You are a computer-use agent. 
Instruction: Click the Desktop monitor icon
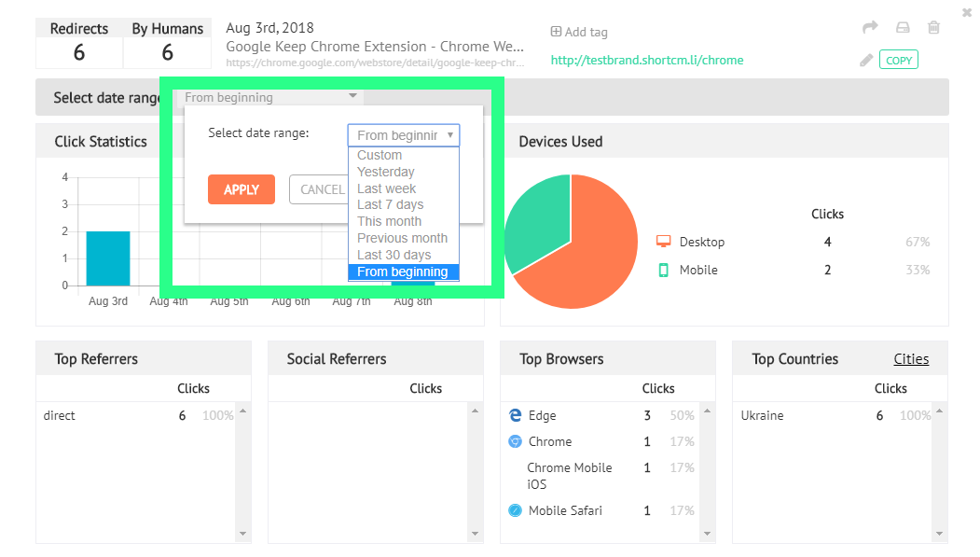click(x=663, y=242)
